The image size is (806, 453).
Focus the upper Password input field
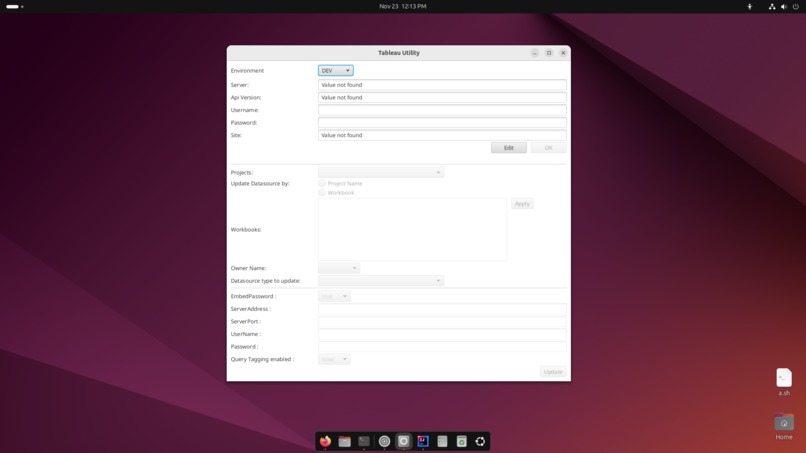442,122
